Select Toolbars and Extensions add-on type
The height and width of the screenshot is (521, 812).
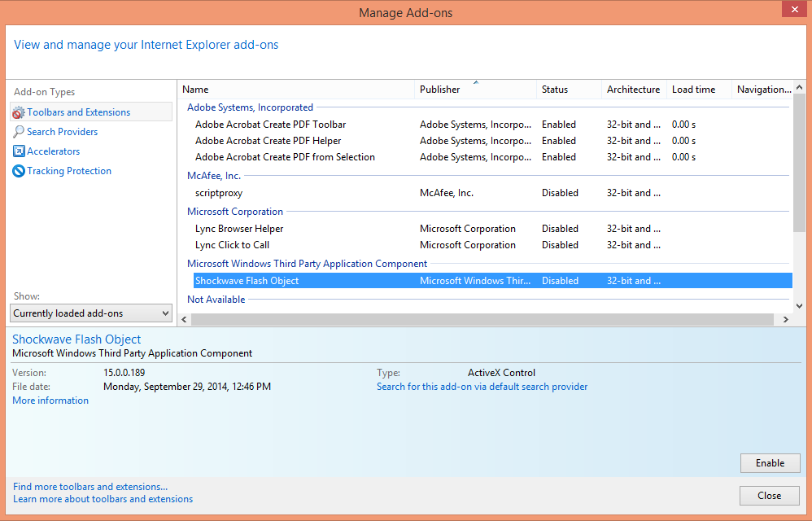tap(91, 112)
